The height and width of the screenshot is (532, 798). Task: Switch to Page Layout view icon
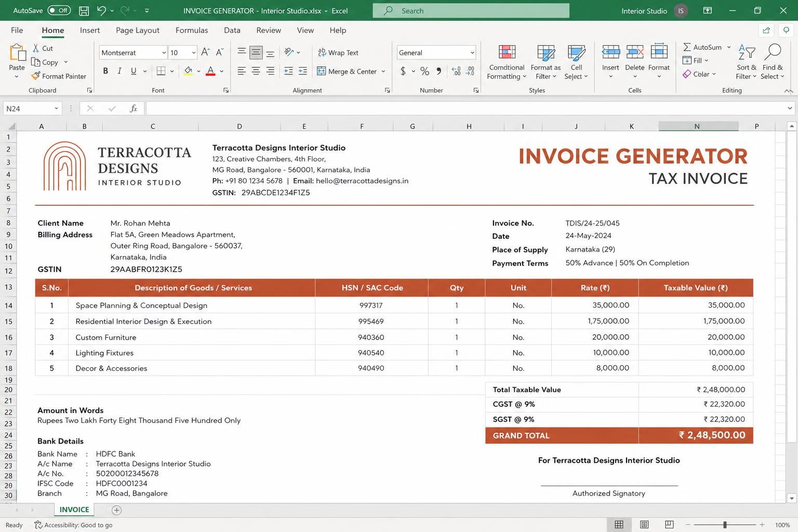(644, 525)
